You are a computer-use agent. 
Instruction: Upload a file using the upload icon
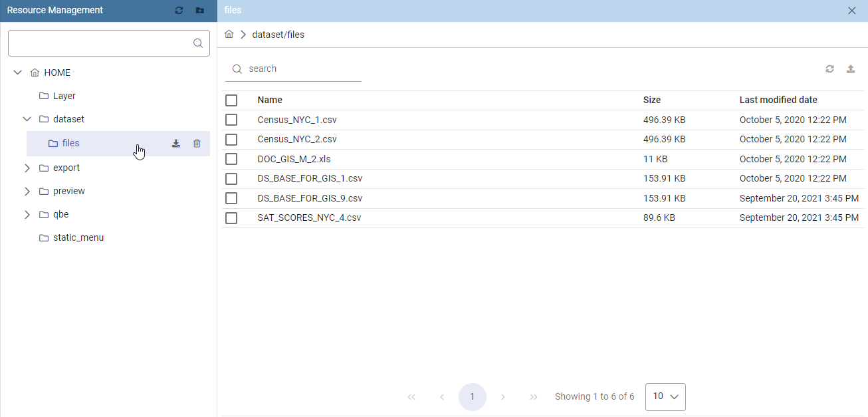pyautogui.click(x=851, y=69)
